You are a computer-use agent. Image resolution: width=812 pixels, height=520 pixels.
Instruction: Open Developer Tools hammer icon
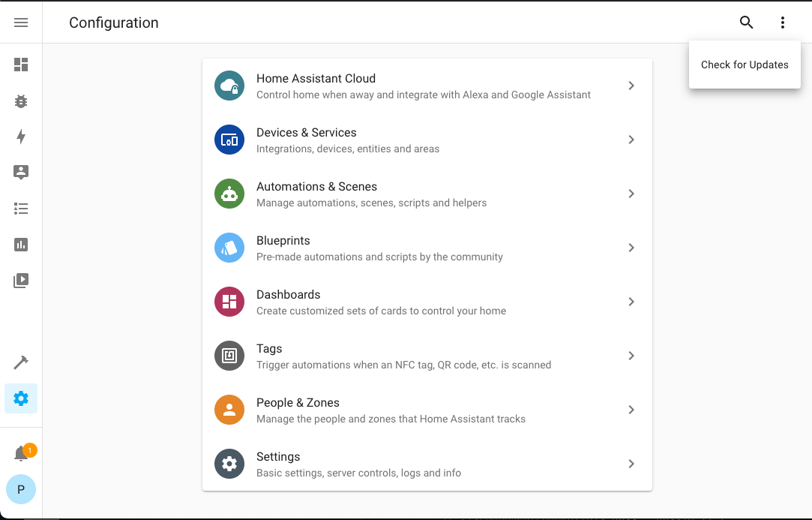tap(21, 362)
